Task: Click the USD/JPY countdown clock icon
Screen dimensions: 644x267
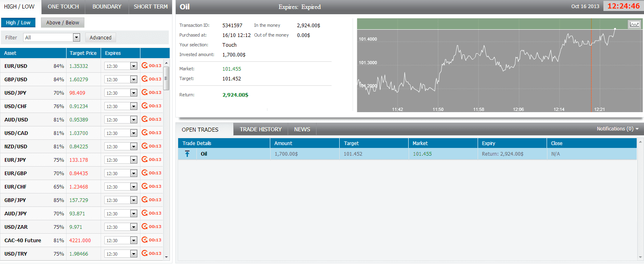Action: tap(144, 92)
